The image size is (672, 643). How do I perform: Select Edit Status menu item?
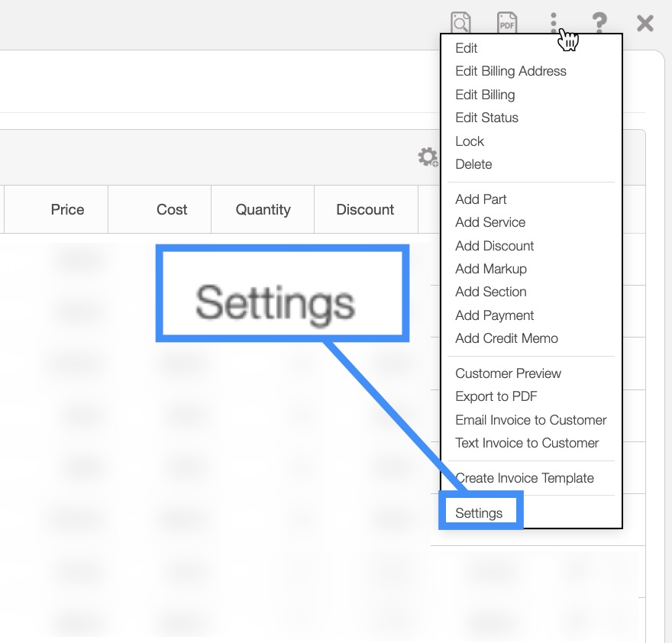[x=486, y=118]
